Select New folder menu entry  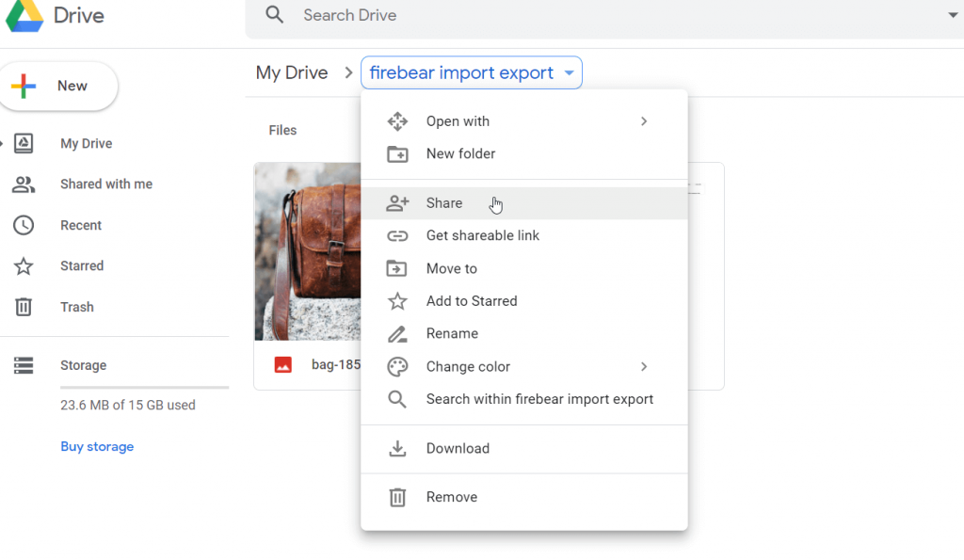(523, 153)
